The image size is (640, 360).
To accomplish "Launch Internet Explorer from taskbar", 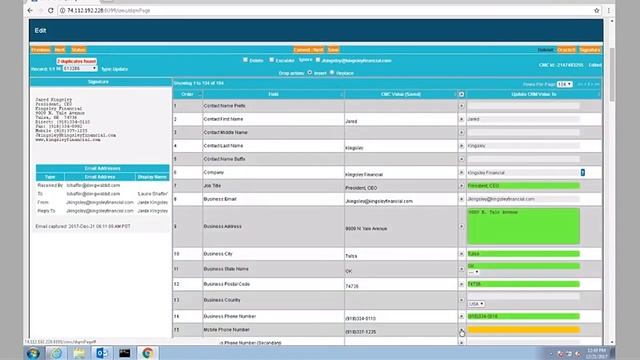I will click(56, 353).
